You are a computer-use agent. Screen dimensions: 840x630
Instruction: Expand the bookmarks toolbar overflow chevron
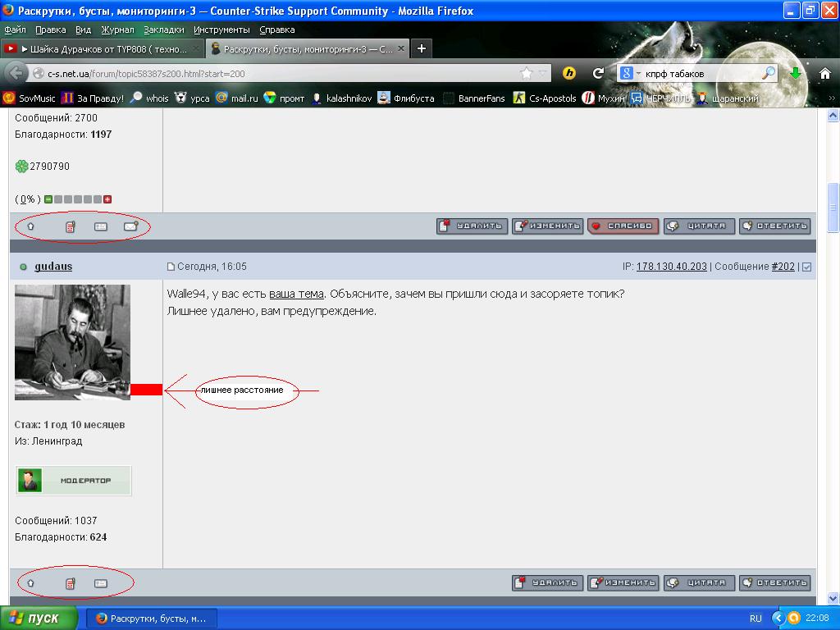coord(832,98)
